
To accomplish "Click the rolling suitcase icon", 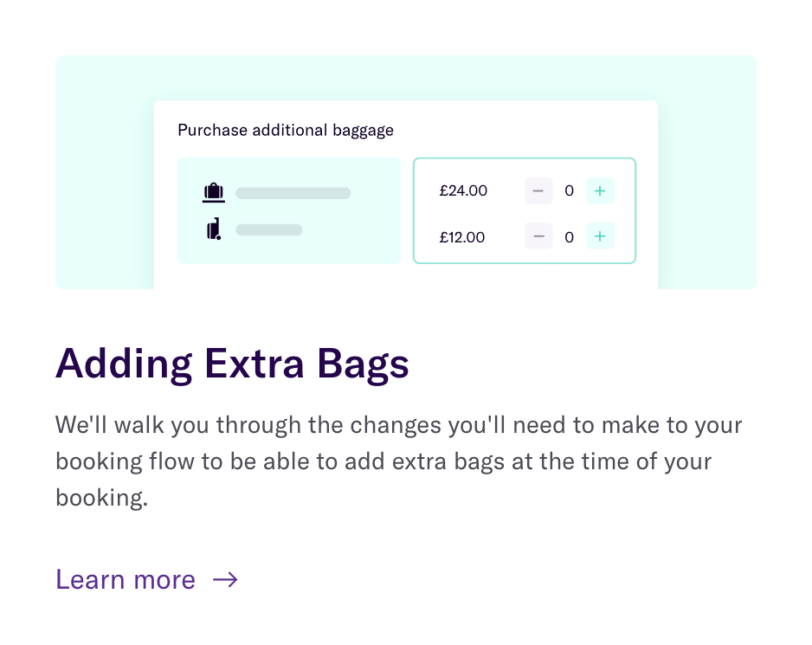I will click(x=214, y=229).
